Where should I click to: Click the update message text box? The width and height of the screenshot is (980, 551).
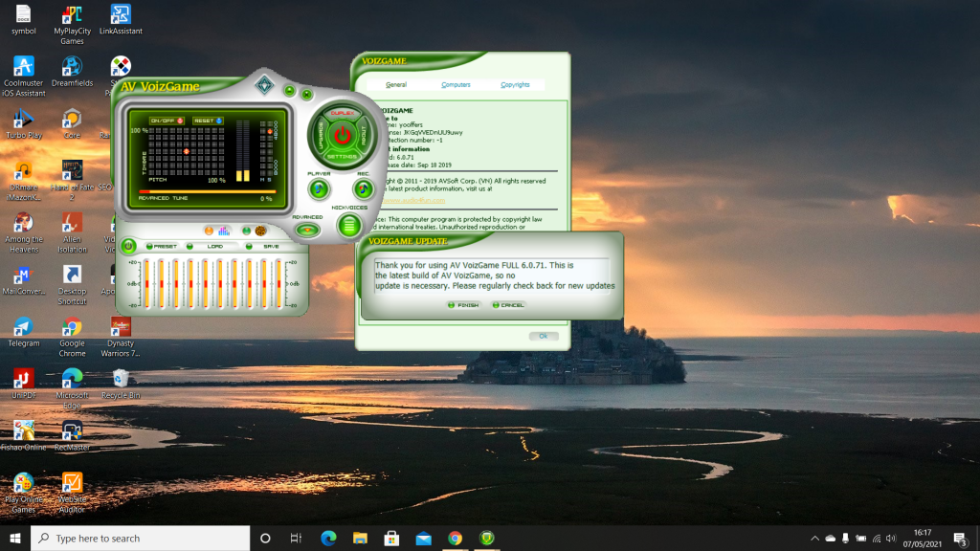pos(491,275)
